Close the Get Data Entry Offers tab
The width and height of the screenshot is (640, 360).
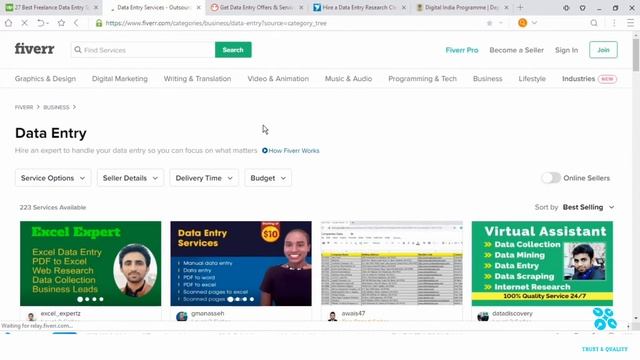301,7
